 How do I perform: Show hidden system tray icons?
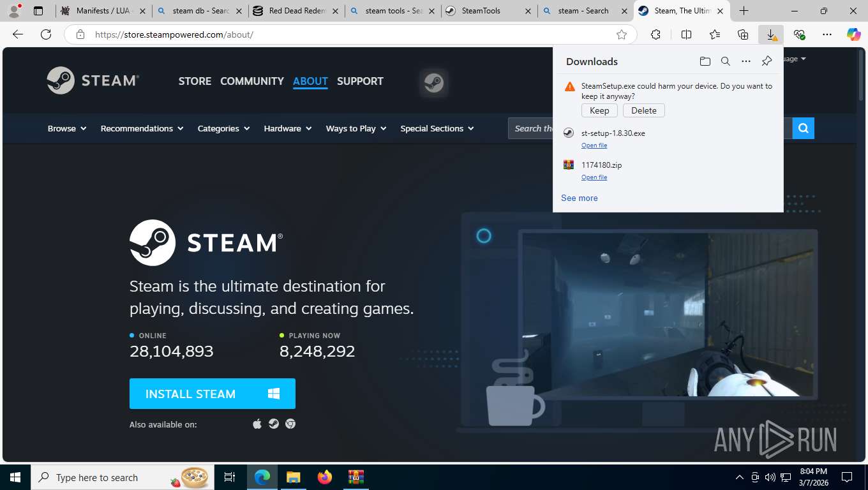tap(740, 477)
